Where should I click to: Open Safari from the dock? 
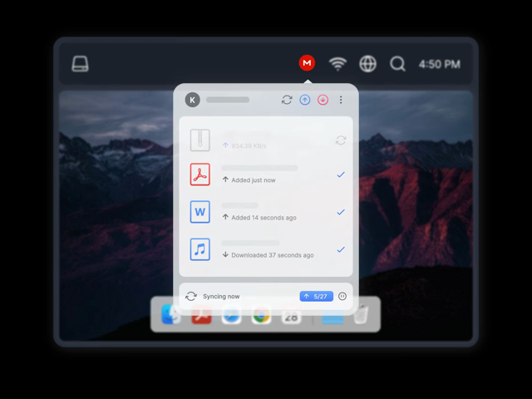click(x=231, y=315)
